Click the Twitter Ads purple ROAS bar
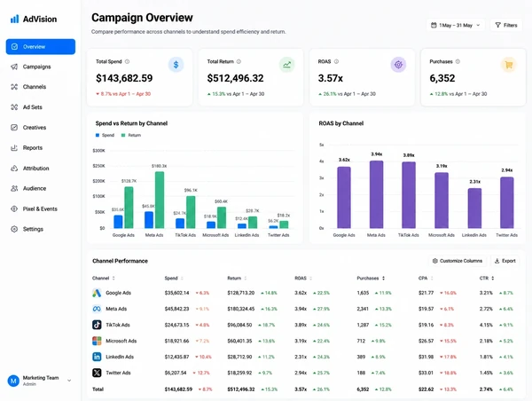This screenshot has height=401, width=532. [x=507, y=202]
